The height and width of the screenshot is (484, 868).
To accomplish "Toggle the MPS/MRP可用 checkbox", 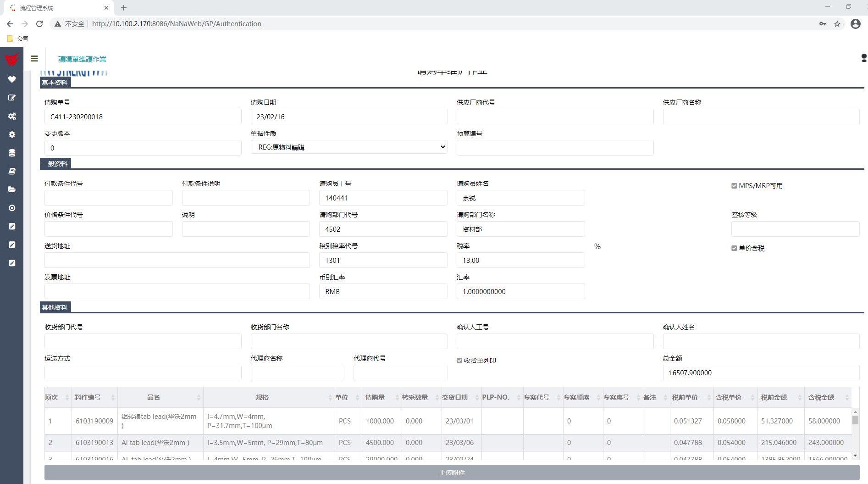I will point(734,186).
